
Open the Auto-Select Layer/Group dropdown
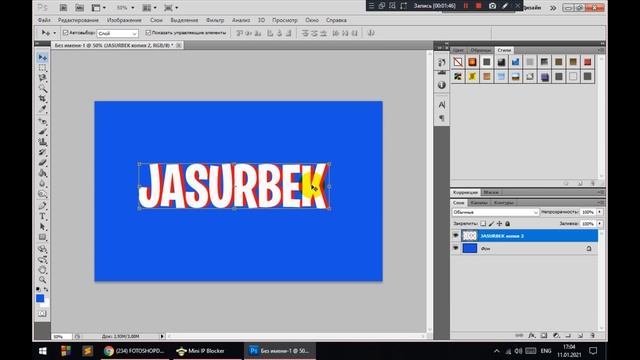[118, 33]
